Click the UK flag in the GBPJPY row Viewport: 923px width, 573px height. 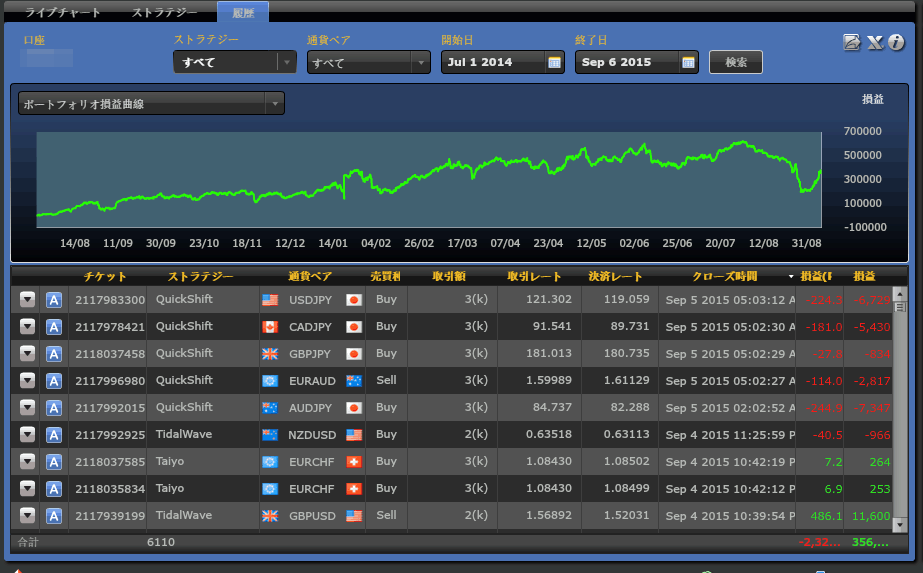[270, 354]
